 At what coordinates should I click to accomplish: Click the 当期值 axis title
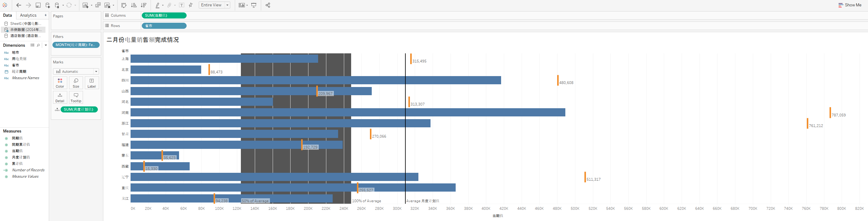point(498,216)
